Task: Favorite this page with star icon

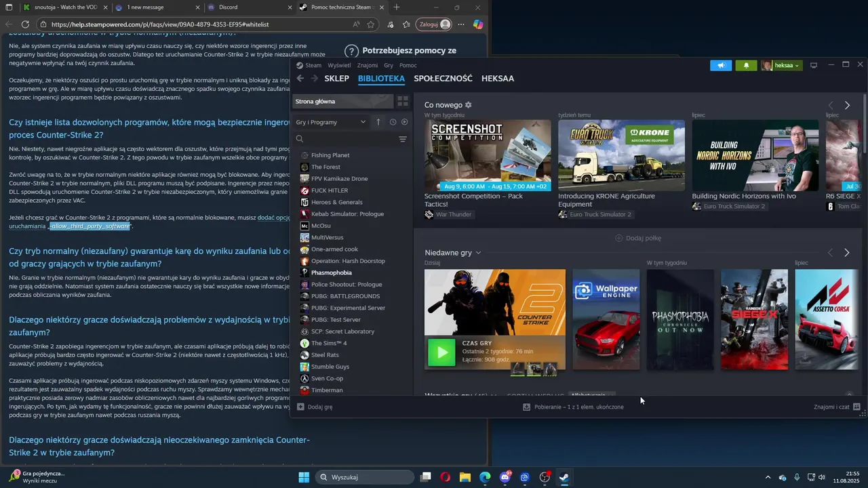Action: [x=371, y=24]
